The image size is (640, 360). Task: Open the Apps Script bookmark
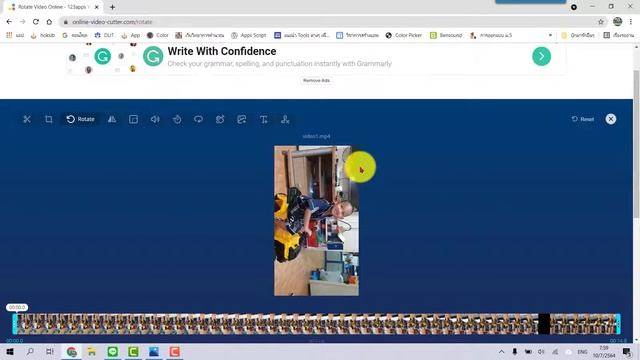pos(249,36)
